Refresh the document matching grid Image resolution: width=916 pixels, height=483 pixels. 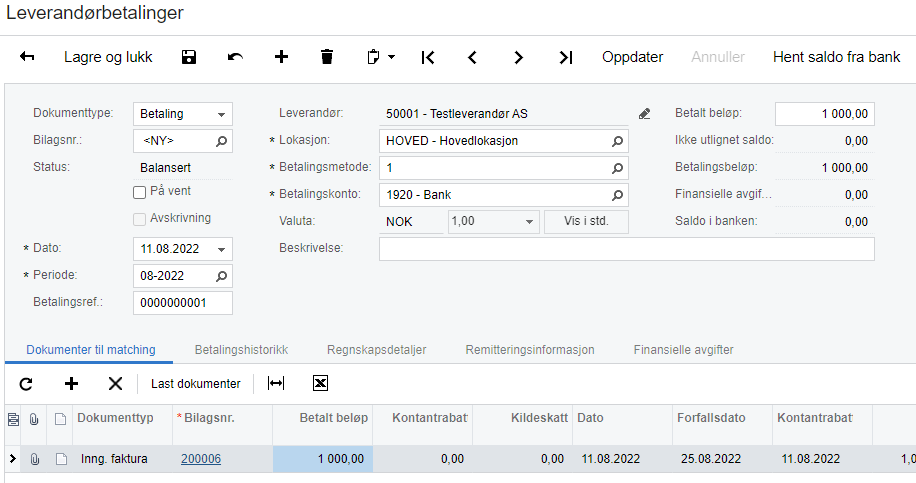(26, 383)
